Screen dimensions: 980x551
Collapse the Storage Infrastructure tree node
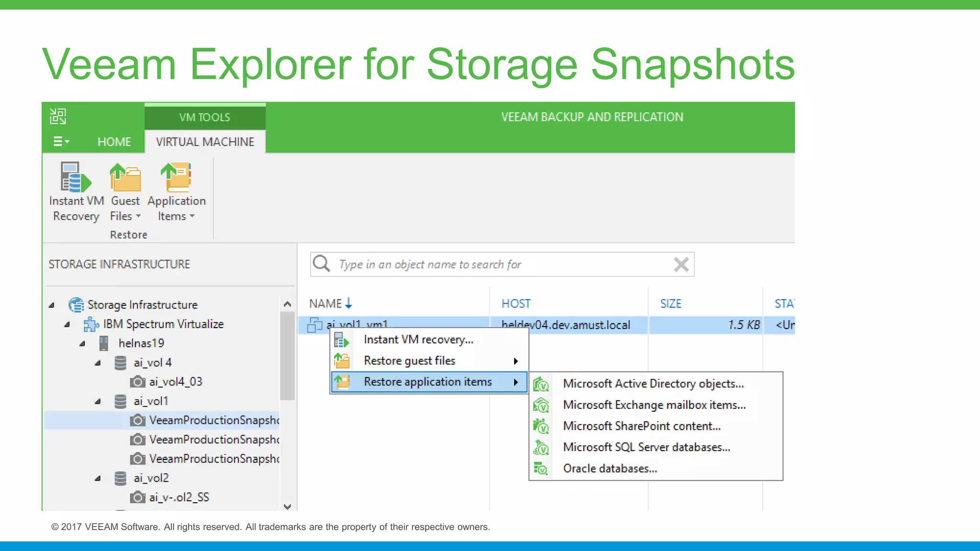pos(52,305)
